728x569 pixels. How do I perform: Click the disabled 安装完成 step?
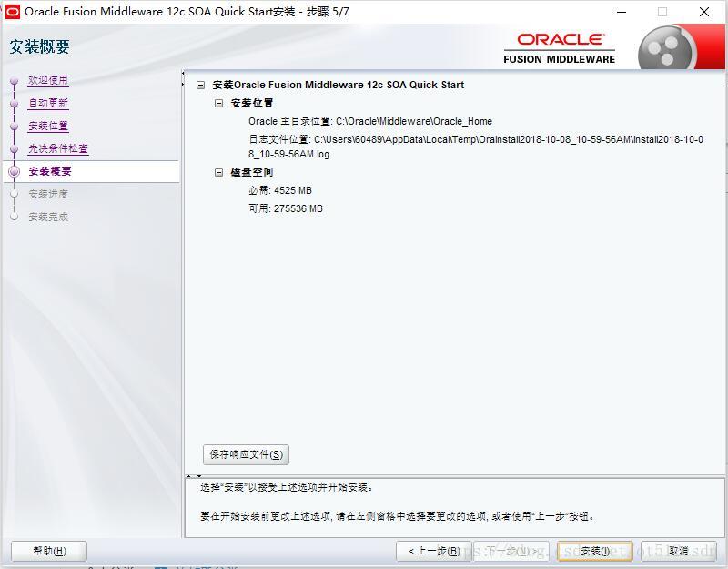pyautogui.click(x=48, y=217)
